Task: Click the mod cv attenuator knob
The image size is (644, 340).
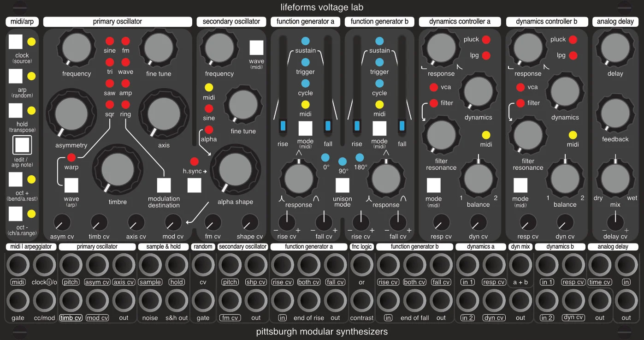Action: 173,223
